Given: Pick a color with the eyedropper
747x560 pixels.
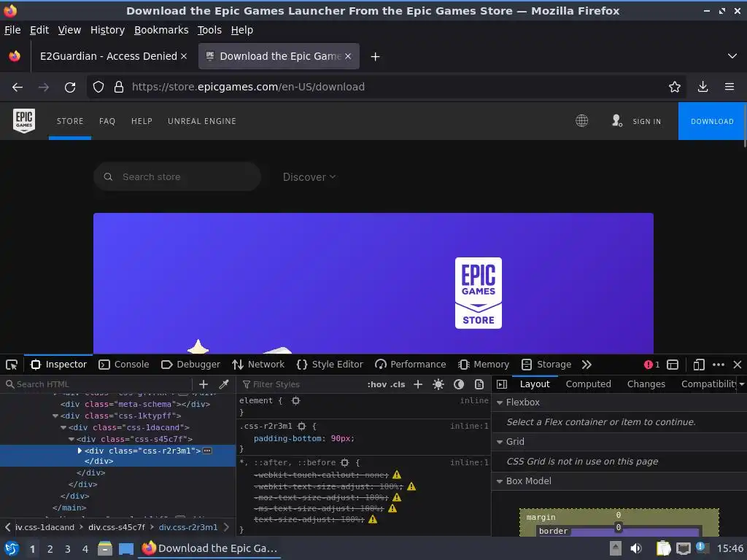Looking at the screenshot, I should tap(224, 384).
